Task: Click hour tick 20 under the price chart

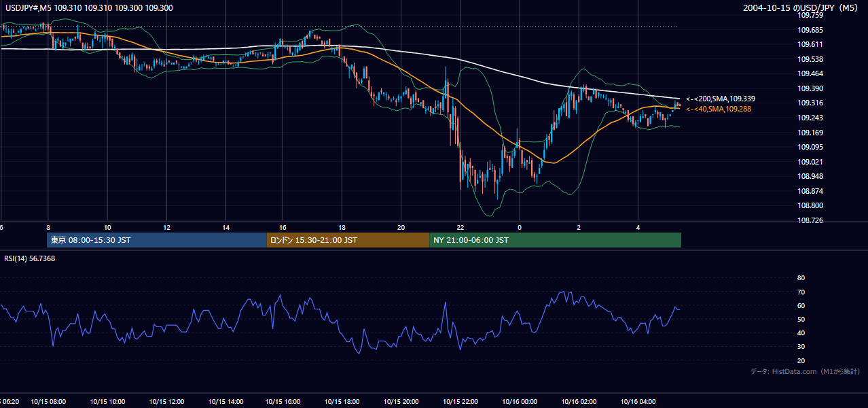Action: point(401,227)
